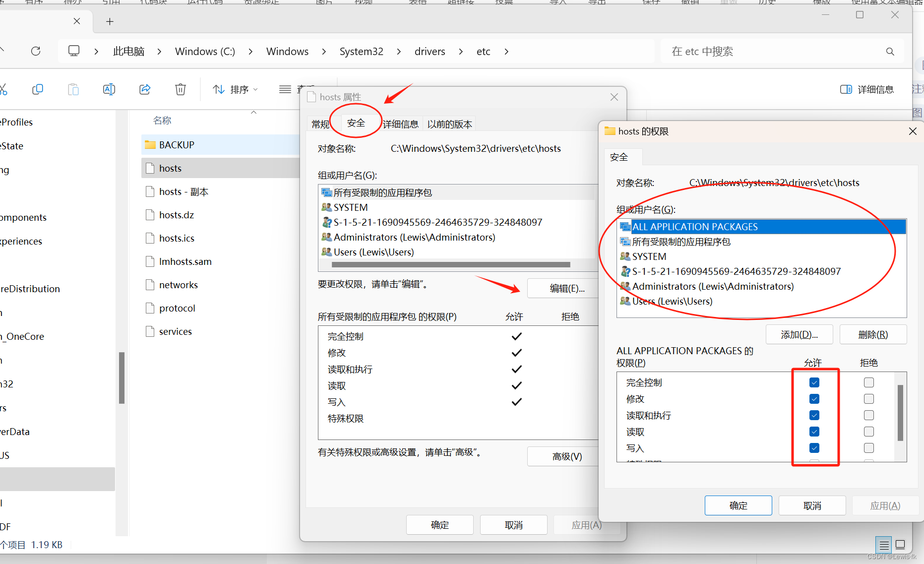Check 写入 Deny checkbox
924x564 pixels.
[869, 448]
